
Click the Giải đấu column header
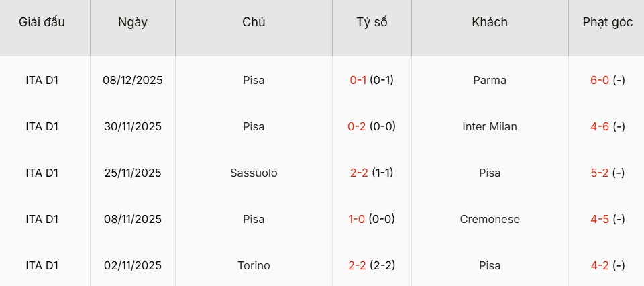tap(42, 22)
